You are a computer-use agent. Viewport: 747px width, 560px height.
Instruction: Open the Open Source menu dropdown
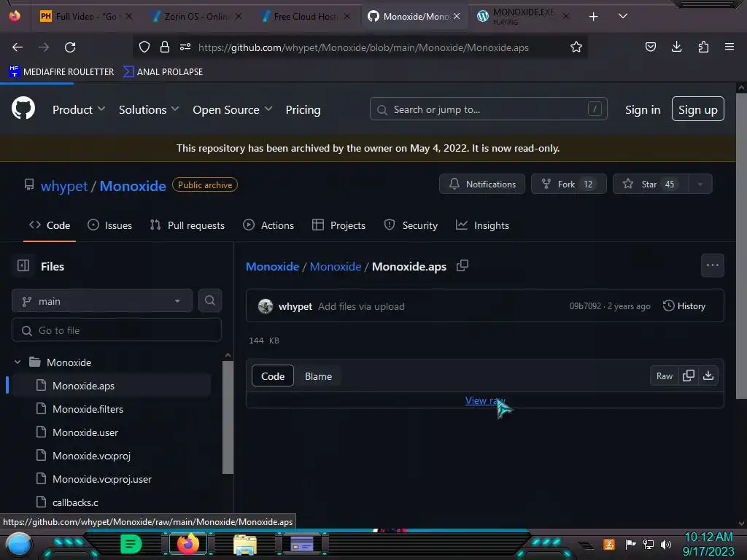pyautogui.click(x=233, y=109)
